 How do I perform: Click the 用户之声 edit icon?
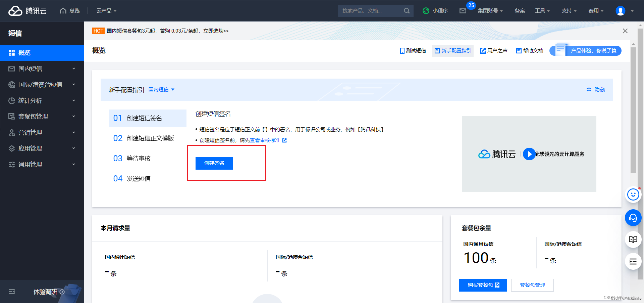[483, 51]
